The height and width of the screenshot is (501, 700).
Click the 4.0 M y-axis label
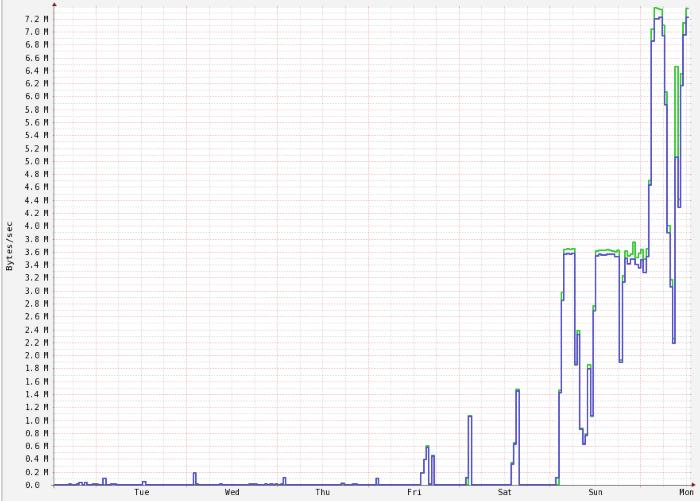35,226
